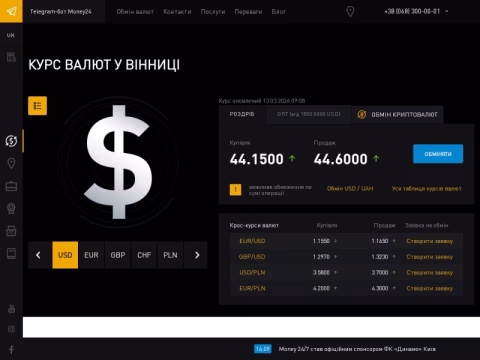This screenshot has width=480, height=360.
Task: Create request in EUR/USD row
Action: tap(430, 241)
